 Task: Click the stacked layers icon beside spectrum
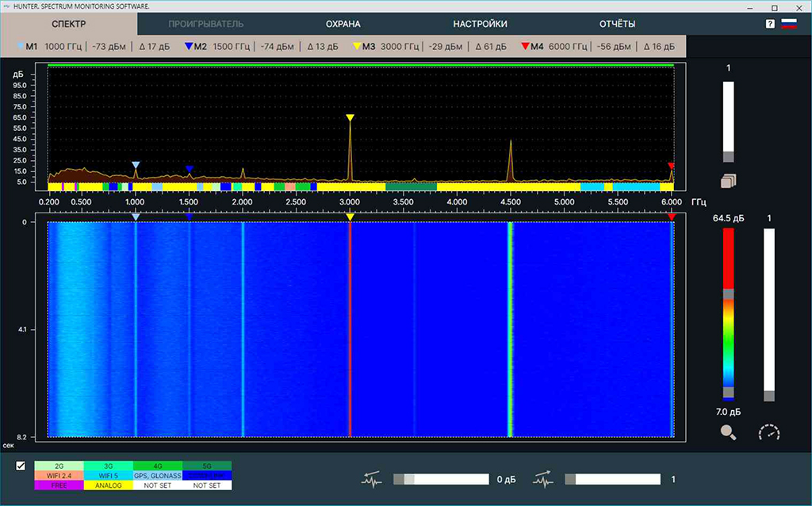[x=728, y=181]
